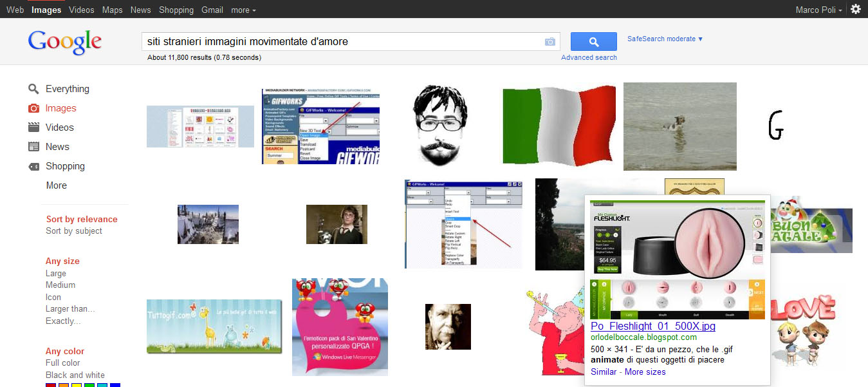Open the GIFWorks menu screenshot with red arrow

(463, 223)
